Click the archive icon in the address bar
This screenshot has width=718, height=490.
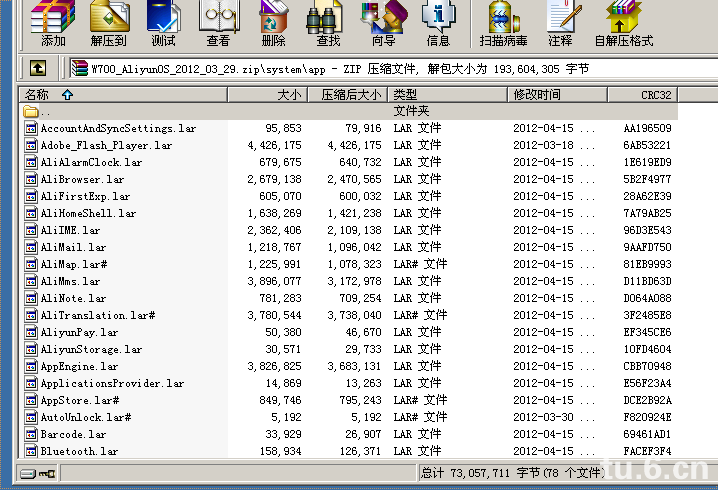click(x=80, y=69)
